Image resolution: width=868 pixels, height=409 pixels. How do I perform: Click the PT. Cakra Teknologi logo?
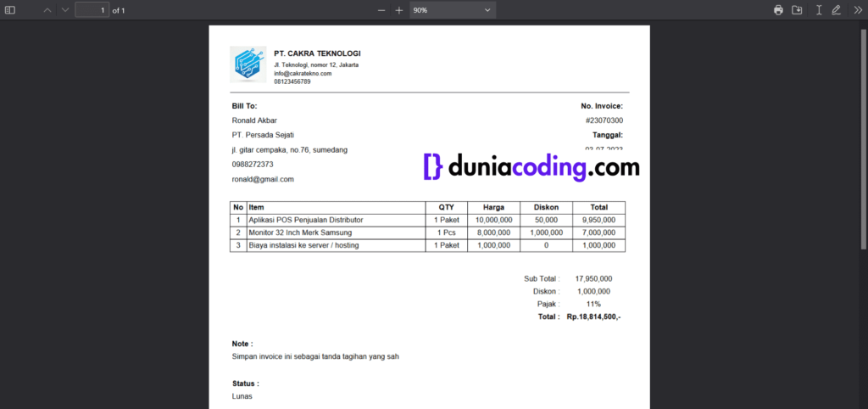(x=248, y=64)
